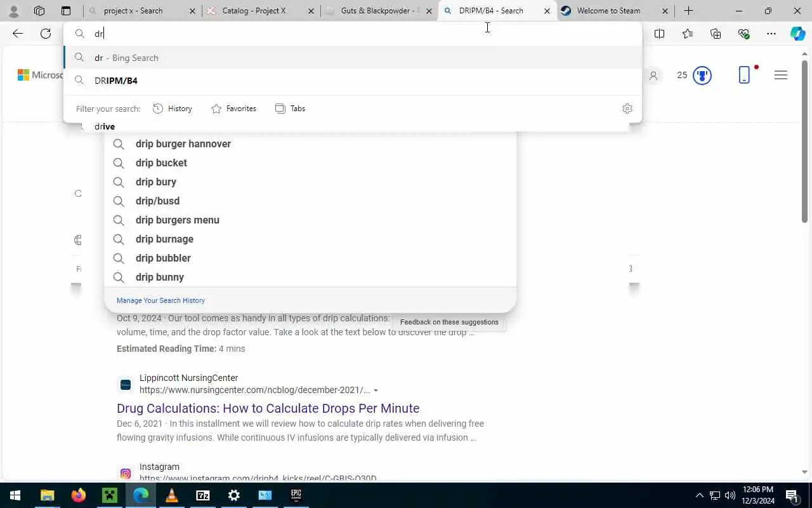Open the split screen icon

pos(660,34)
